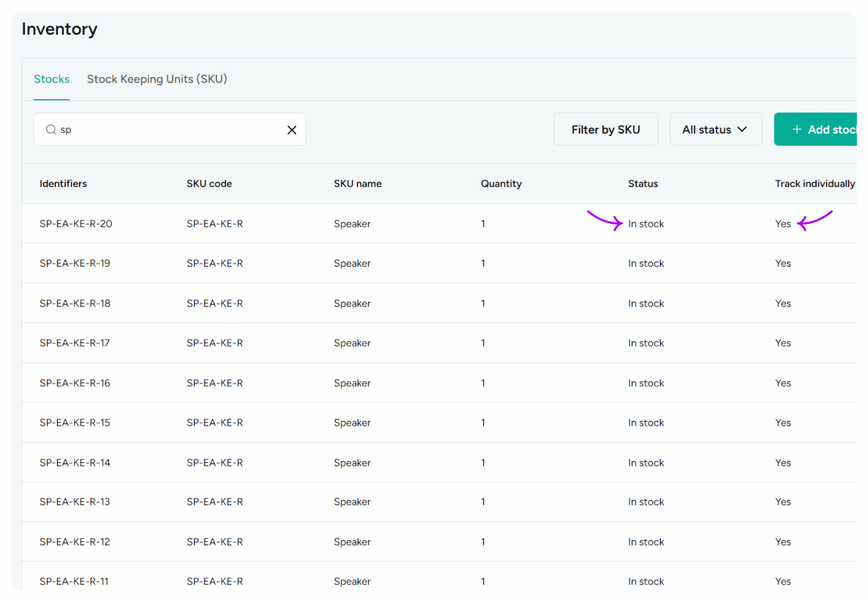
Task: Select the In stock status of SP-EA-KE-R-20
Action: tap(646, 223)
